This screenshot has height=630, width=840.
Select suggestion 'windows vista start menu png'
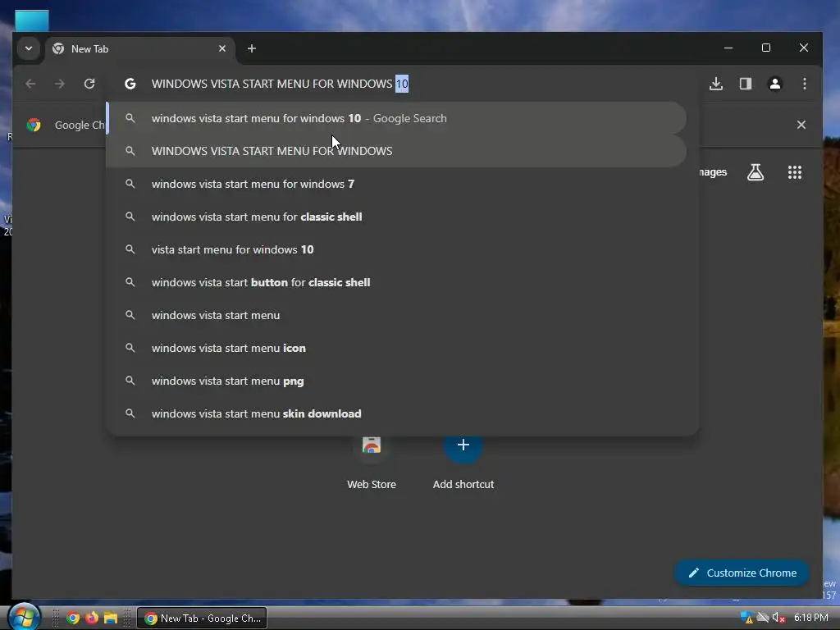[396, 381]
